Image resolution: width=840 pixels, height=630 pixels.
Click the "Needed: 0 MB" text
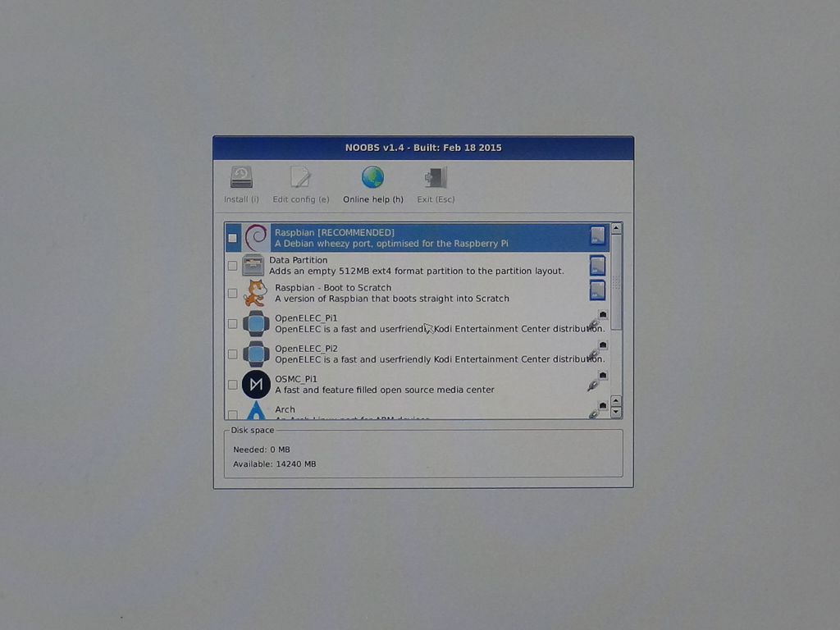[x=262, y=450]
